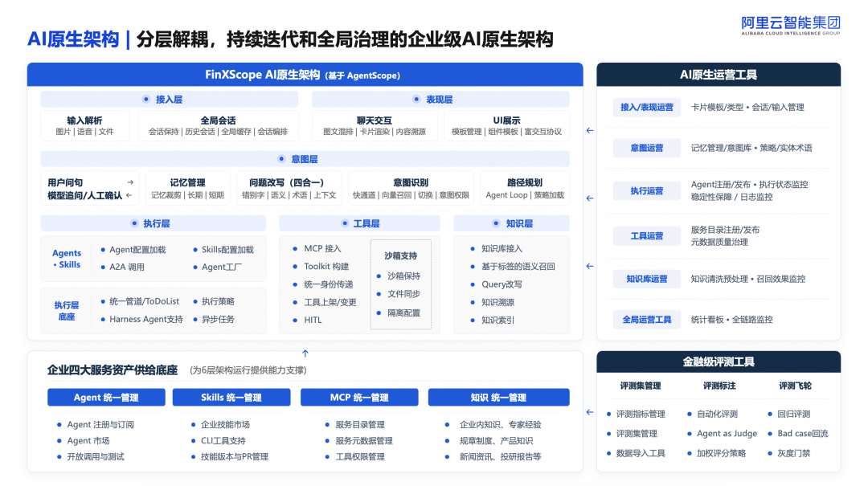Click the Agent 统一管理 button
The height and width of the screenshot is (486, 868).
106,398
